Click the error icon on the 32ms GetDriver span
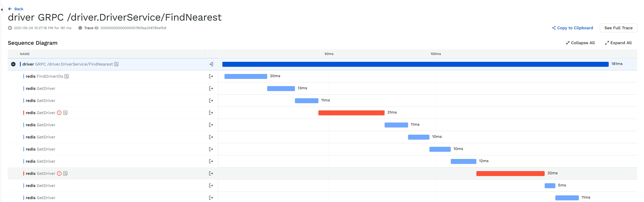This screenshot has width=644, height=202. pyautogui.click(x=59, y=173)
